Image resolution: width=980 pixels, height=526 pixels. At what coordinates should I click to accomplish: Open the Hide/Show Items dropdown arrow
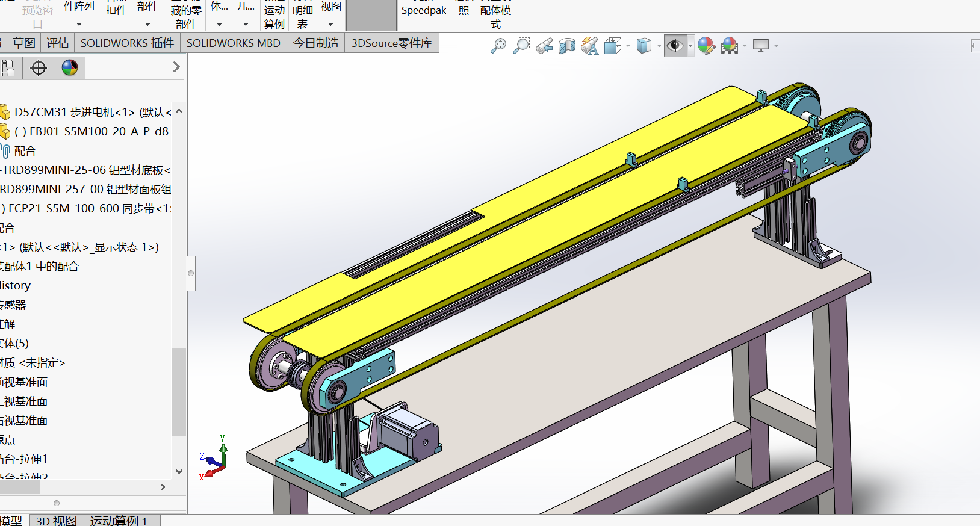point(690,46)
